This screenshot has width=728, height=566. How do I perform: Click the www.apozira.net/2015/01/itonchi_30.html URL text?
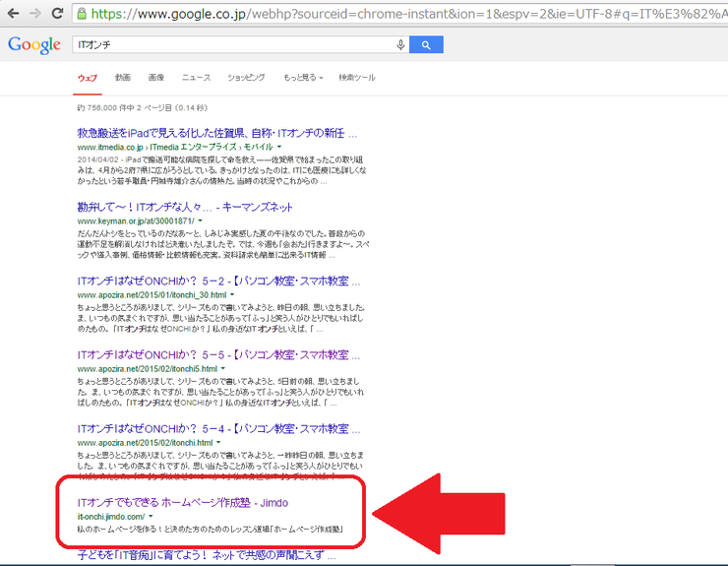pyautogui.click(x=152, y=294)
